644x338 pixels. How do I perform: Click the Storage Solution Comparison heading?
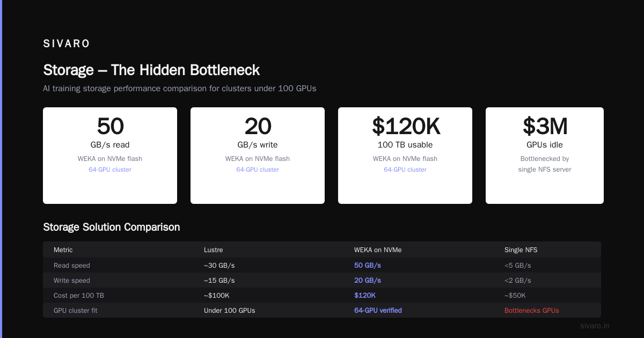(x=112, y=227)
